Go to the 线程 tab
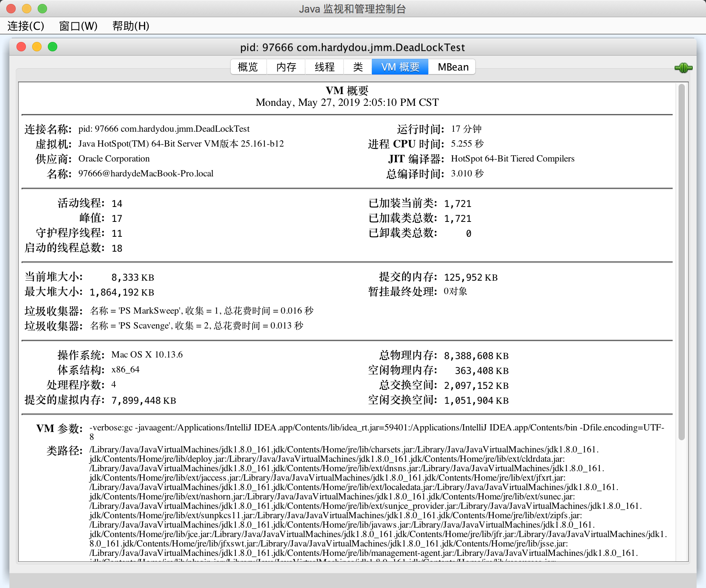Viewport: 706px width, 588px height. 324,67
